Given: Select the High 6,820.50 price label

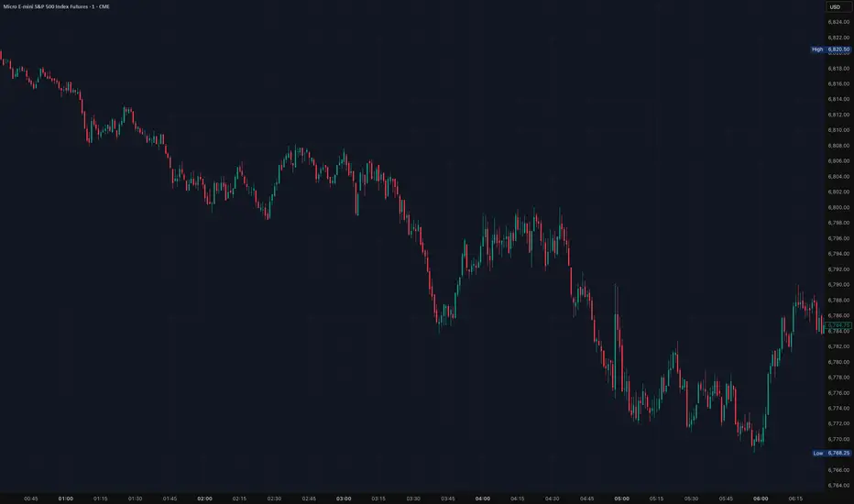Looking at the screenshot, I should pyautogui.click(x=830, y=49).
